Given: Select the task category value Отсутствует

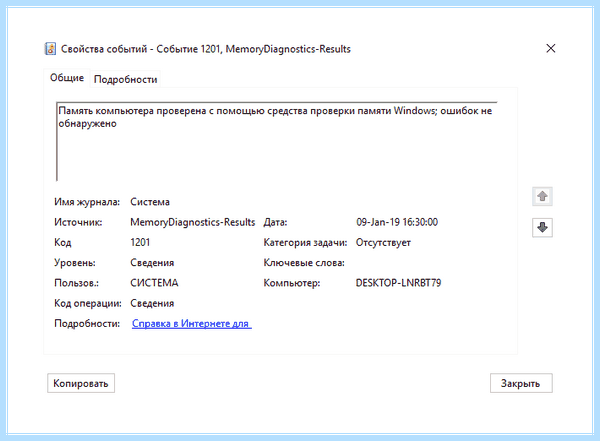Looking at the screenshot, I should 383,243.
